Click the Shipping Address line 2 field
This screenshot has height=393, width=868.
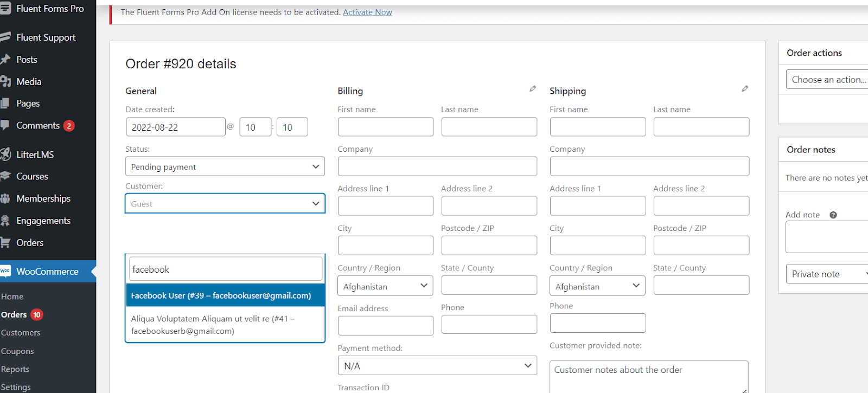tap(701, 206)
